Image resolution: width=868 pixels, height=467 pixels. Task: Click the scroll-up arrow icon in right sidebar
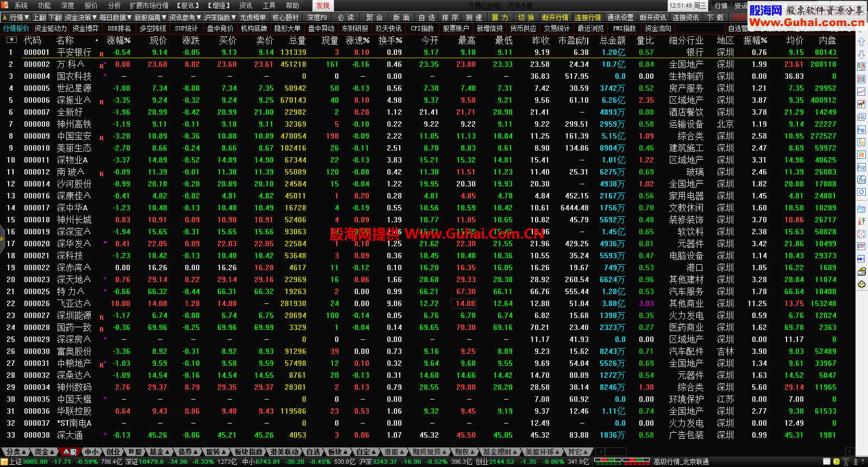[861, 42]
